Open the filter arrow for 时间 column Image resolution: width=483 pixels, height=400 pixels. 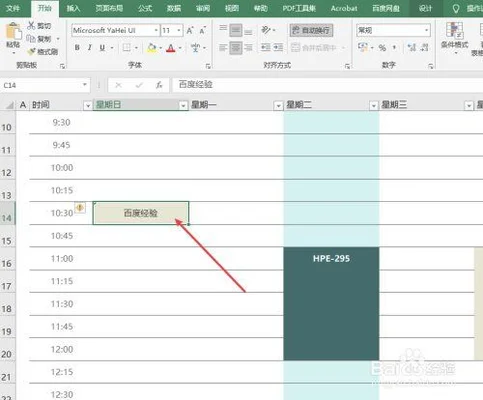coord(88,106)
